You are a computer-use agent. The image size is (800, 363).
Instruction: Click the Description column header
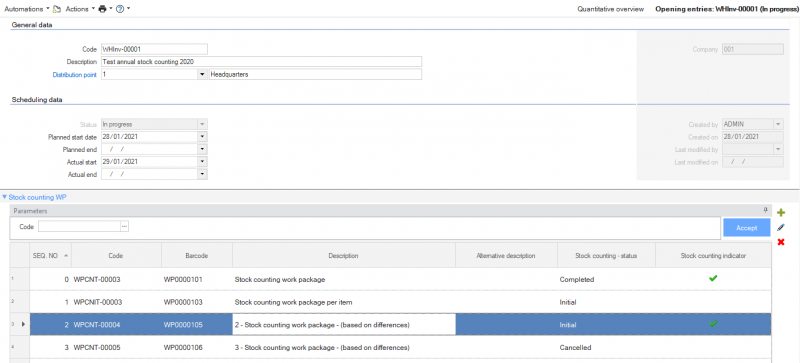tap(343, 256)
